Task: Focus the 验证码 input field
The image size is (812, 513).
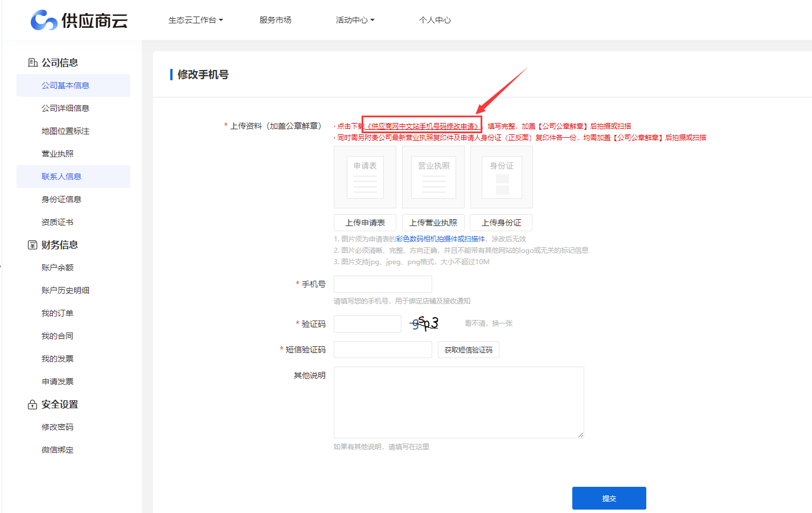Action: click(x=367, y=324)
